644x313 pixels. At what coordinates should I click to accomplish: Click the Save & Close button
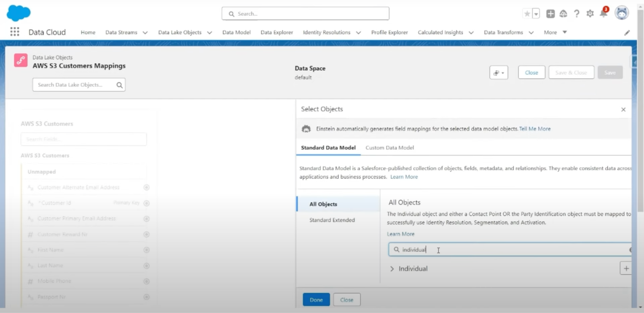click(x=571, y=73)
